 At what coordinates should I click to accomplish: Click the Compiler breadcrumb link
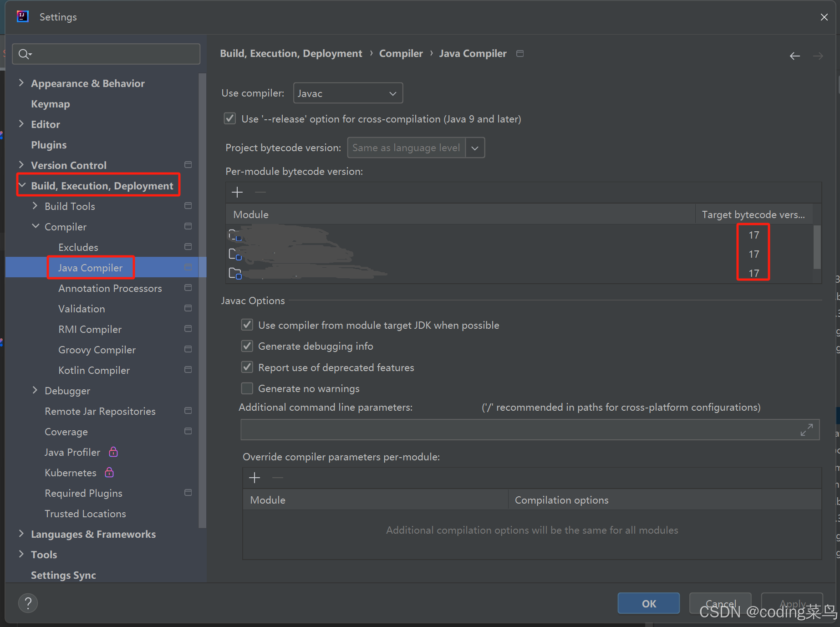401,53
